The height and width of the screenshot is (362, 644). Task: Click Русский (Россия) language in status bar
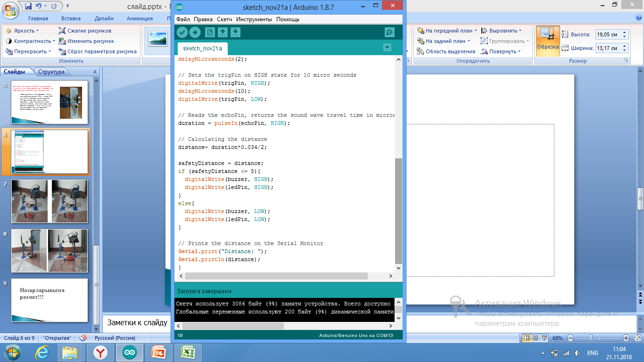[x=115, y=338]
